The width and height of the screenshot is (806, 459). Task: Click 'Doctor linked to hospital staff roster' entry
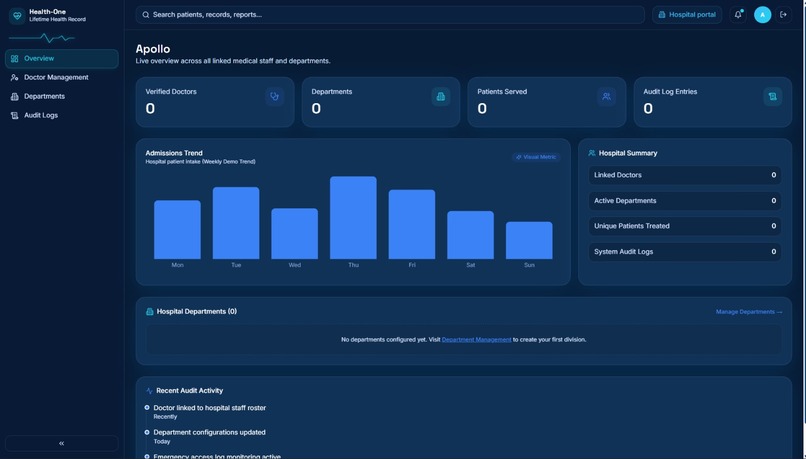coord(210,408)
